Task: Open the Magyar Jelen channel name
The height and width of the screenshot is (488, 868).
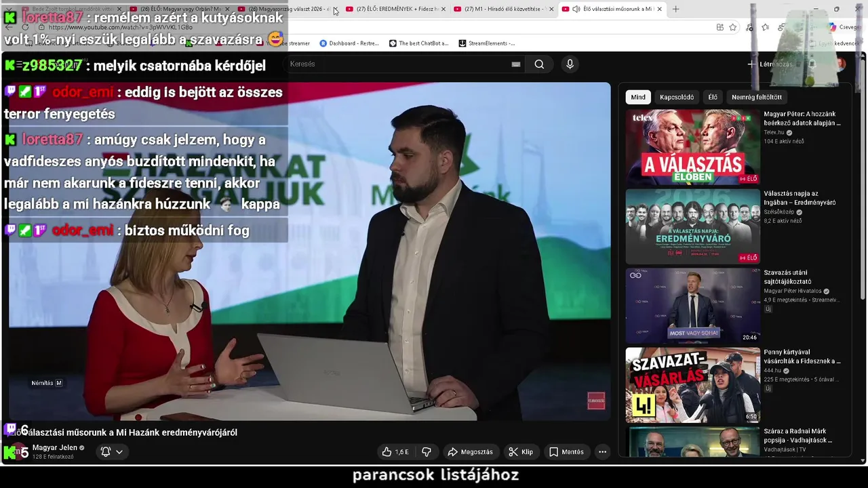Action: (55, 448)
